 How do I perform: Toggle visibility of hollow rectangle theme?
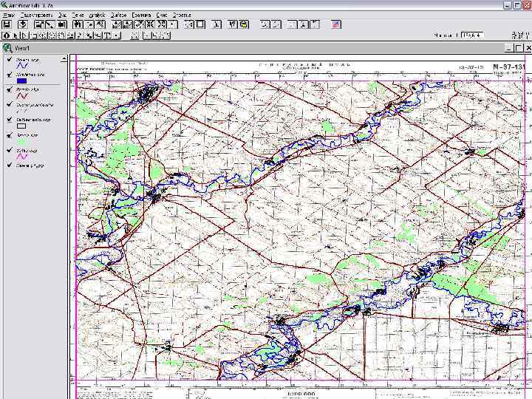point(9,120)
